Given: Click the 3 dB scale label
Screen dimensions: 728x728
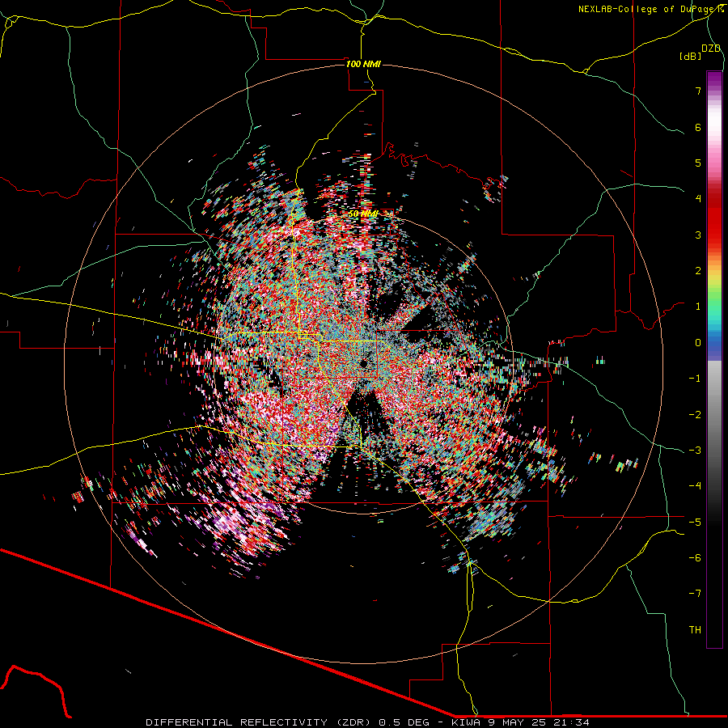Looking at the screenshot, I should (x=698, y=235).
